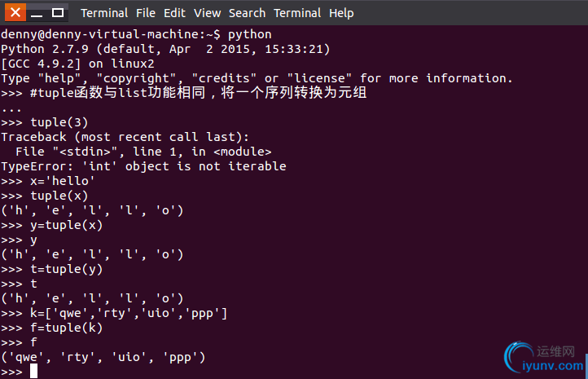Click the ('qwe', 'rty', 'uio', 'ppp') output

[103, 357]
